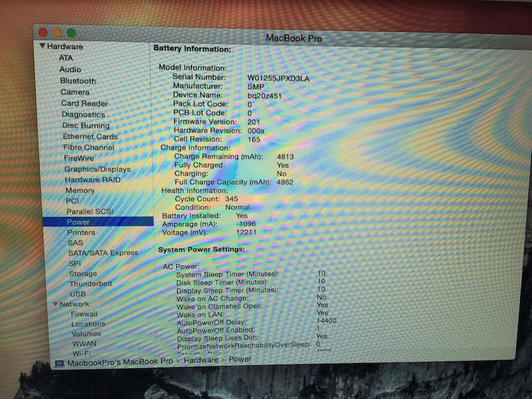Select PCI in the sidebar
This screenshot has width=532, height=399.
72,201
